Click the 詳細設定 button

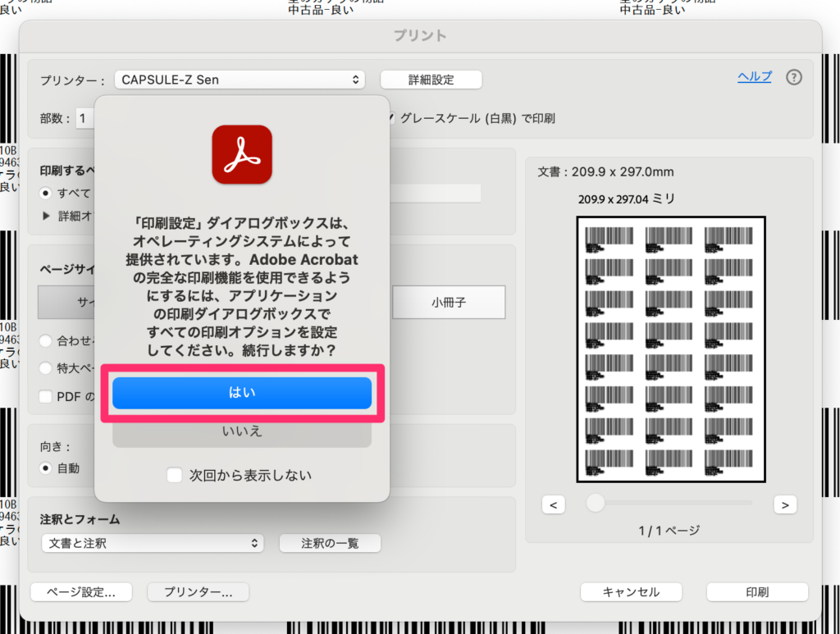pyautogui.click(x=431, y=80)
